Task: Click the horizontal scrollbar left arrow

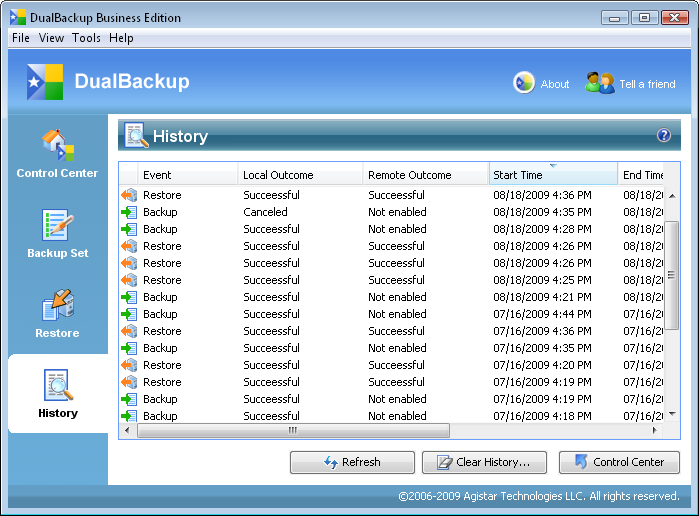Action: click(128, 430)
